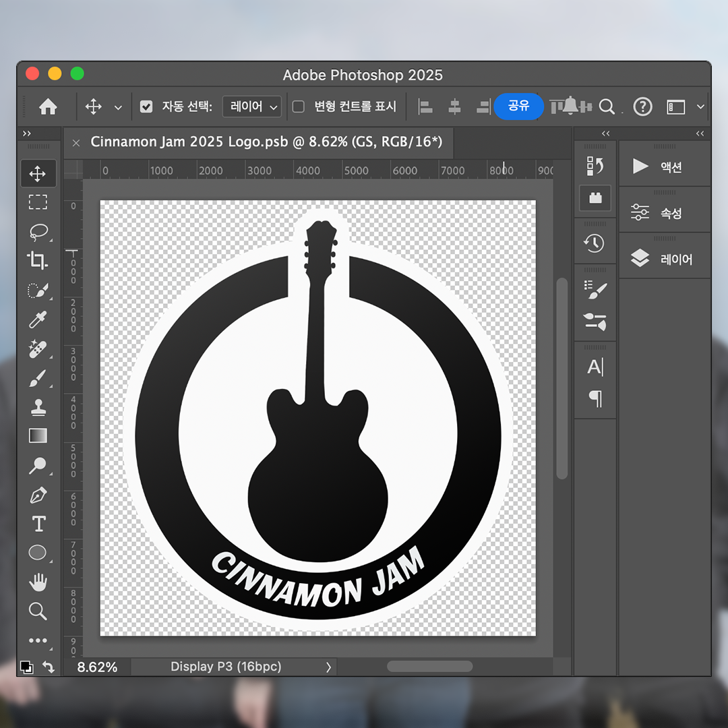The image size is (728, 728).
Task: Open the History clock panel icon
Action: click(x=595, y=243)
